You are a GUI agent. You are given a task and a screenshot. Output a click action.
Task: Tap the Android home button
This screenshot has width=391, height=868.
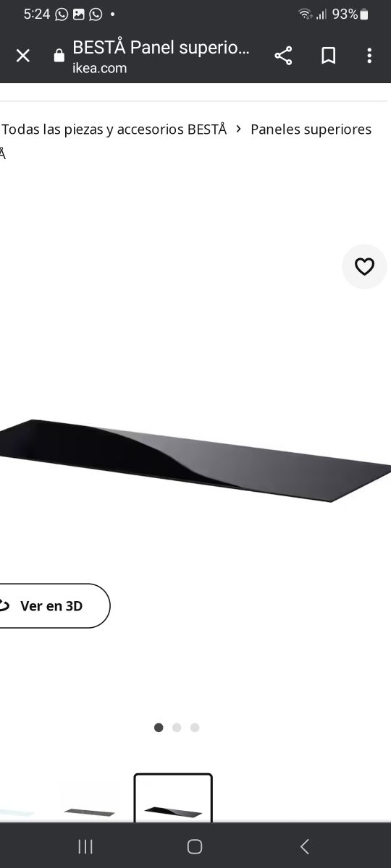click(x=195, y=846)
